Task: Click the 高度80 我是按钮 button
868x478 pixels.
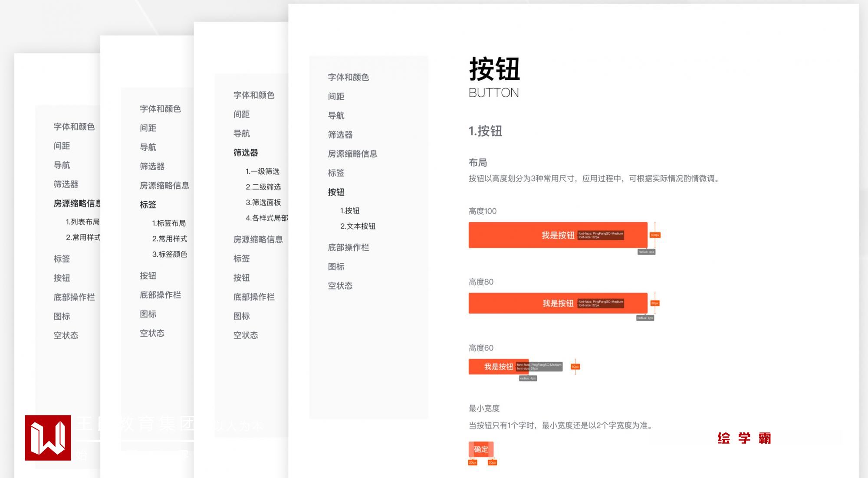Action: 557,303
